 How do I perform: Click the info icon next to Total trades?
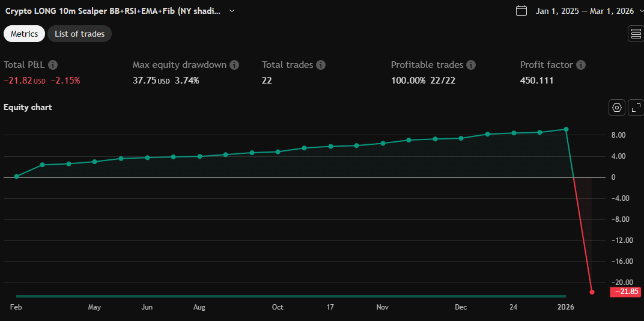pos(321,65)
